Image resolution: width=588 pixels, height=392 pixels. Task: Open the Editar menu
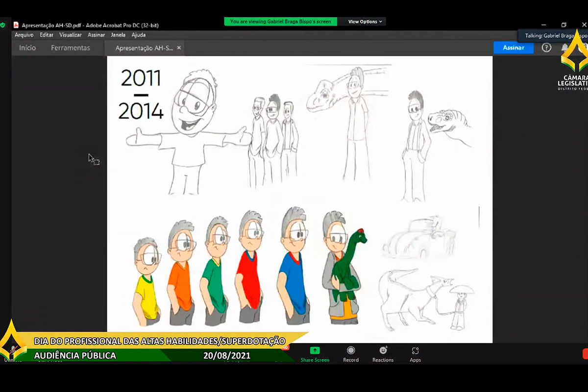click(47, 35)
